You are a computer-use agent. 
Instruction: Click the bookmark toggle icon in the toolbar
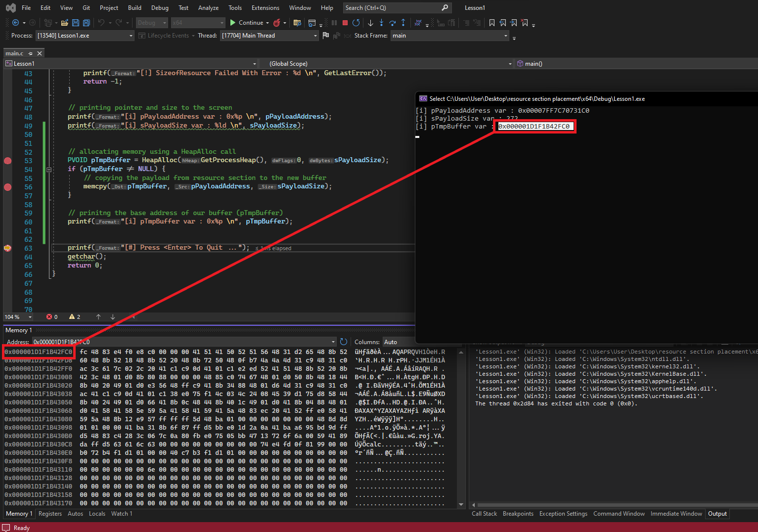(491, 23)
